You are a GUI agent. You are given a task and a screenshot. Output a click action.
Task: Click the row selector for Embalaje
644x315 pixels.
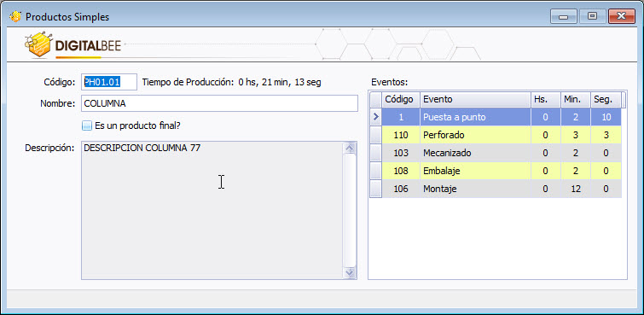click(x=376, y=171)
